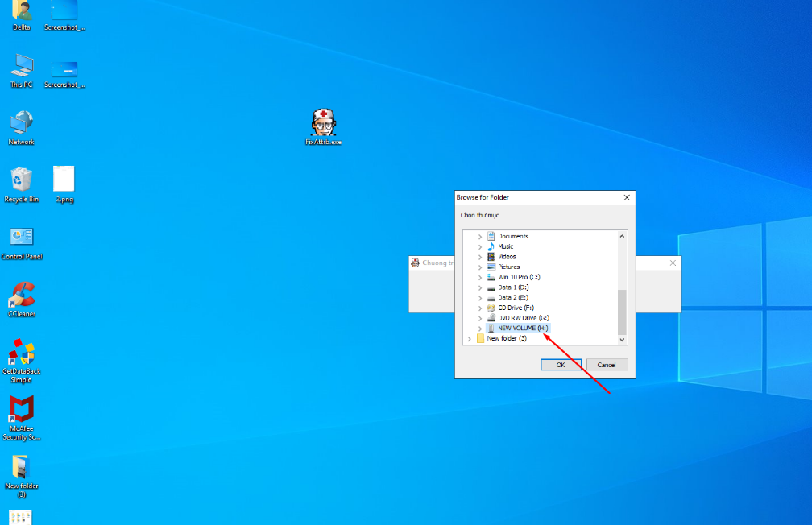
Task: Select the Delta user folder icon
Action: pos(21,10)
